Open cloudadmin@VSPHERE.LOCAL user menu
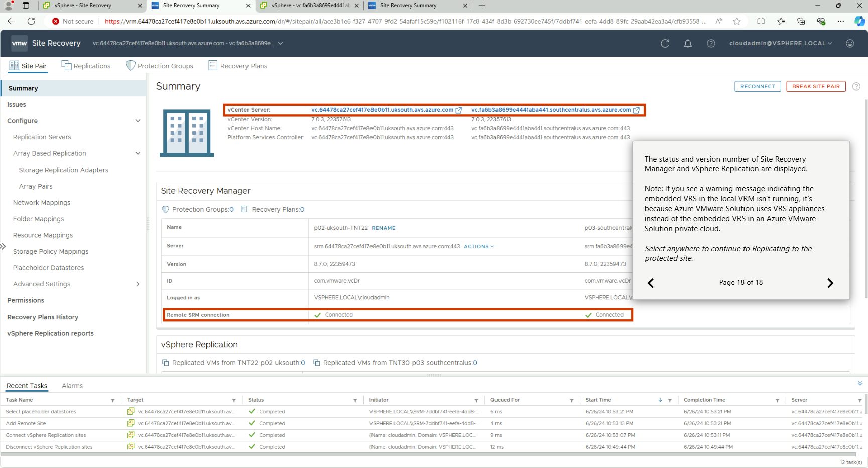 [x=781, y=43]
